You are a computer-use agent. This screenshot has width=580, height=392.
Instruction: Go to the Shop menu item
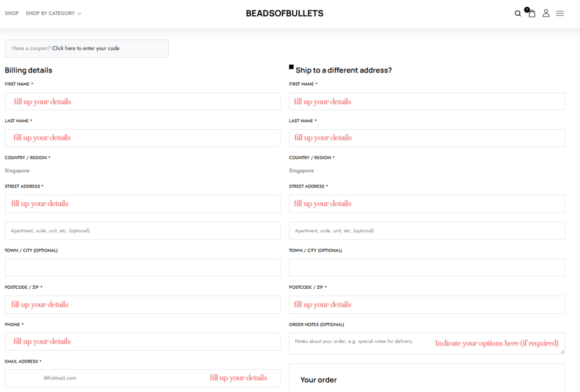(x=12, y=14)
